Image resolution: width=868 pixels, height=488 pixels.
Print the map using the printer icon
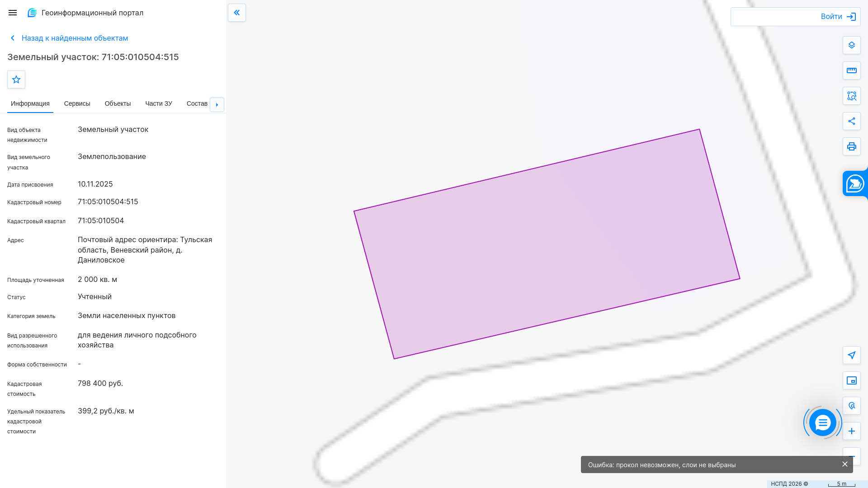(x=852, y=146)
